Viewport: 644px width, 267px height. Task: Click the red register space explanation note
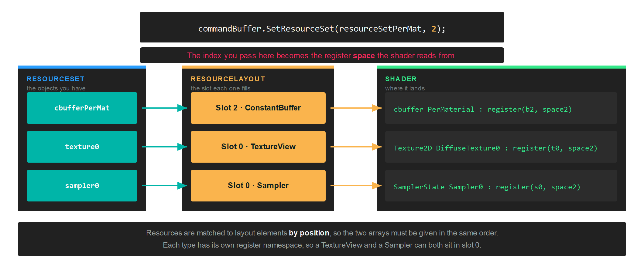pyautogui.click(x=322, y=56)
